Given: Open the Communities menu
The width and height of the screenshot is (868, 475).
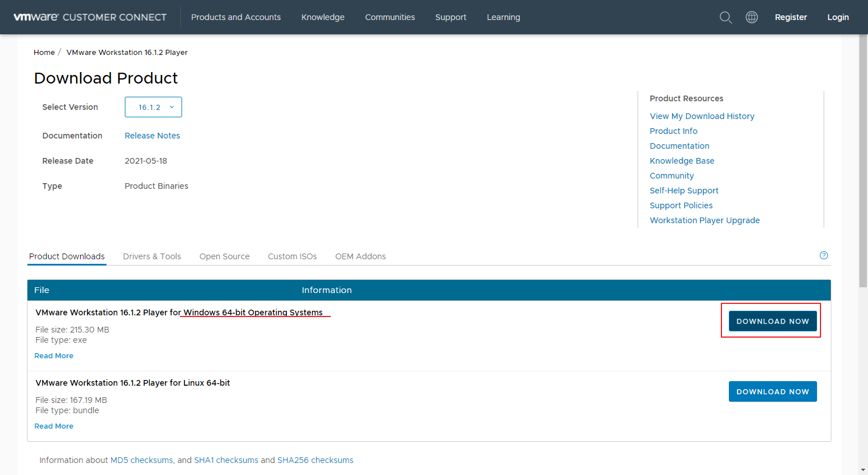Looking at the screenshot, I should [x=390, y=17].
